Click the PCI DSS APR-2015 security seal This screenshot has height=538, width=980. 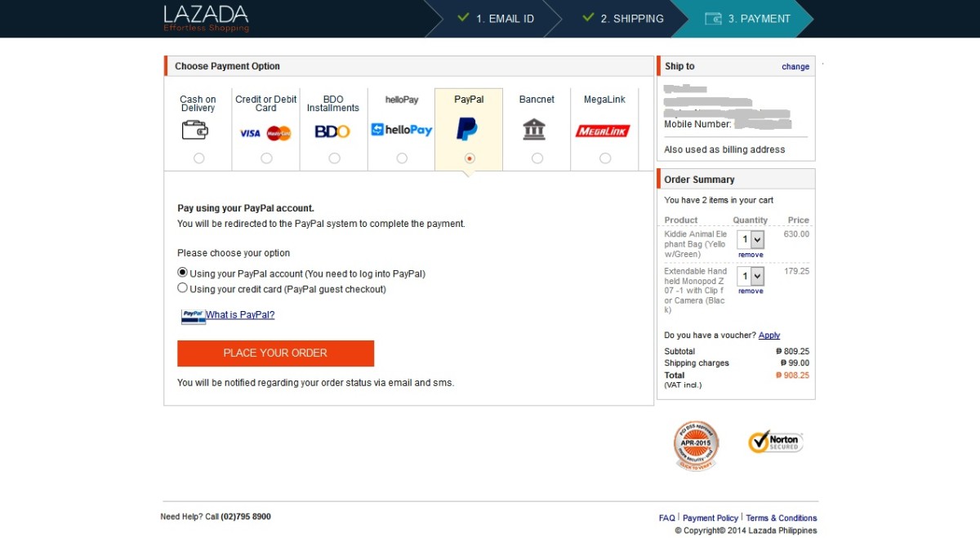click(x=696, y=445)
